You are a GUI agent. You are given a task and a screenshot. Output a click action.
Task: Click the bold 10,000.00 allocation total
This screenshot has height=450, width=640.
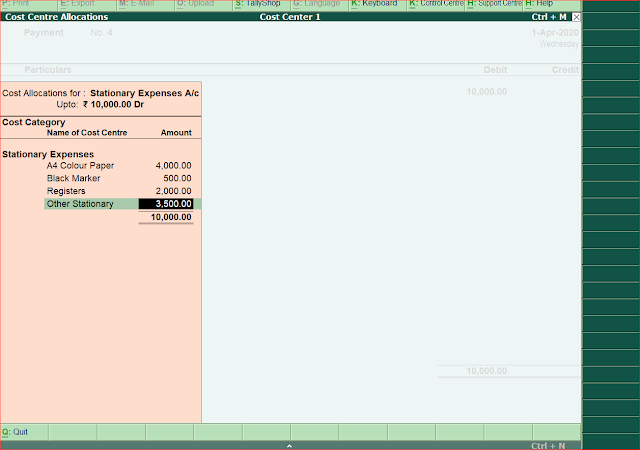coord(171,217)
